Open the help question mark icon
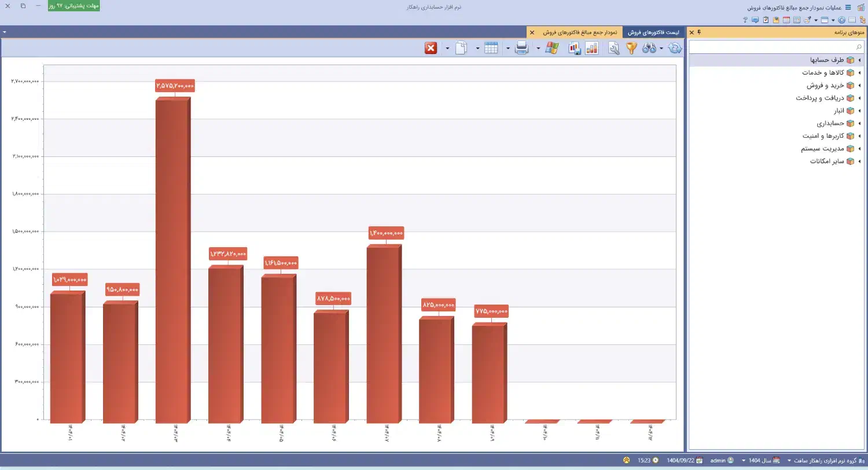The image size is (868, 470). click(x=745, y=20)
